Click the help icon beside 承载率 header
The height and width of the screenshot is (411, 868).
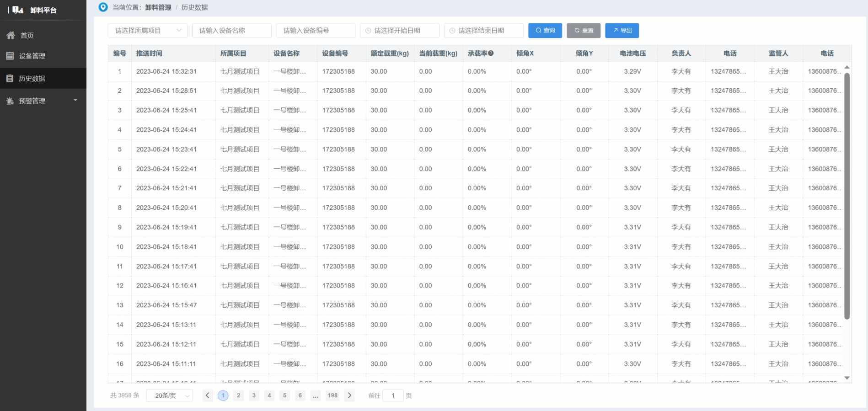coord(491,53)
